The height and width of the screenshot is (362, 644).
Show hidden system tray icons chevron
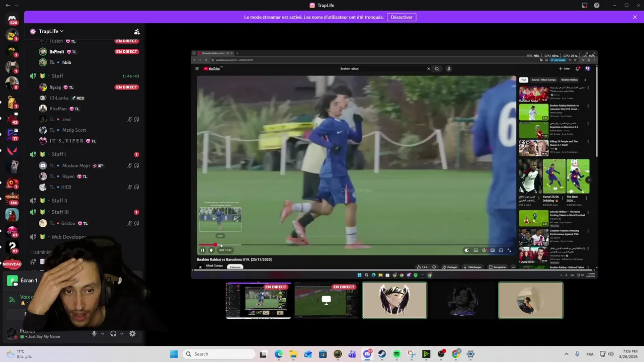pyautogui.click(x=567, y=354)
